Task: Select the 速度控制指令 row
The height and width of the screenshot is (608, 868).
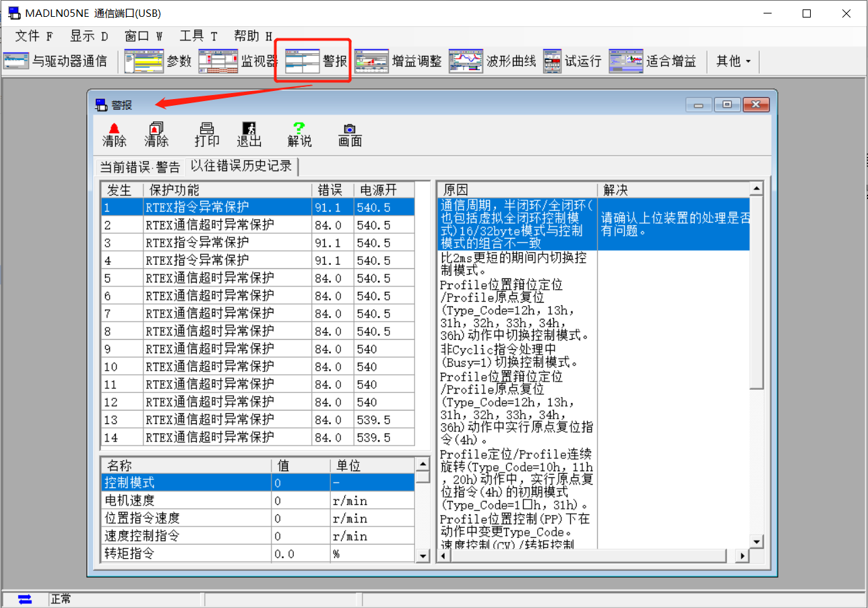Action: 257,536
